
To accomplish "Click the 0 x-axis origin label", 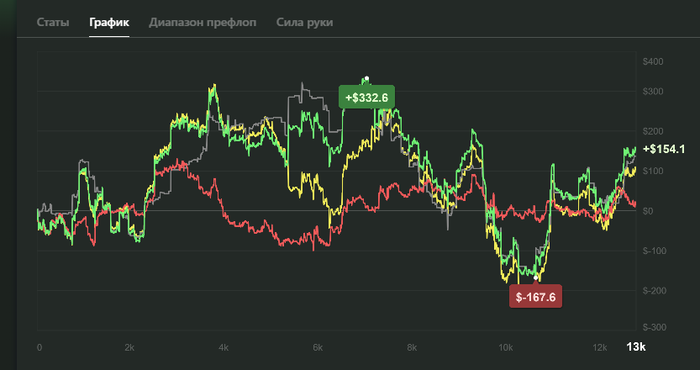I will (39, 347).
